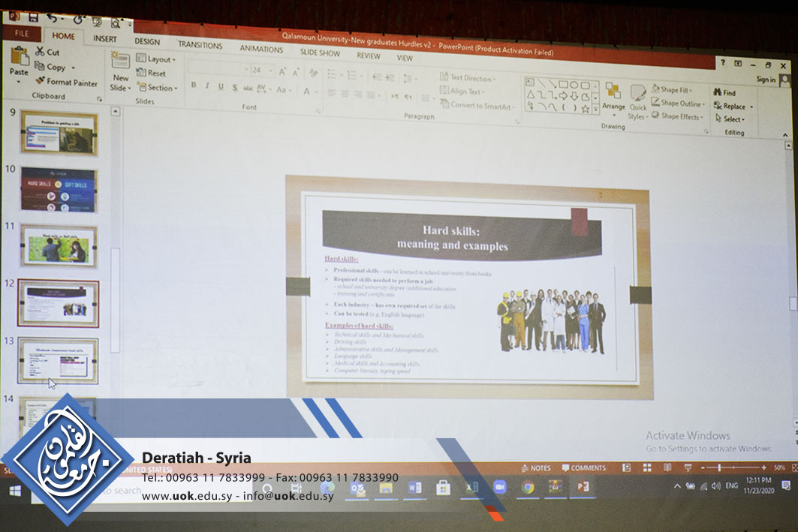Open Google Chrome from the taskbar
Viewport: 798px width, 532px height.
click(x=528, y=487)
